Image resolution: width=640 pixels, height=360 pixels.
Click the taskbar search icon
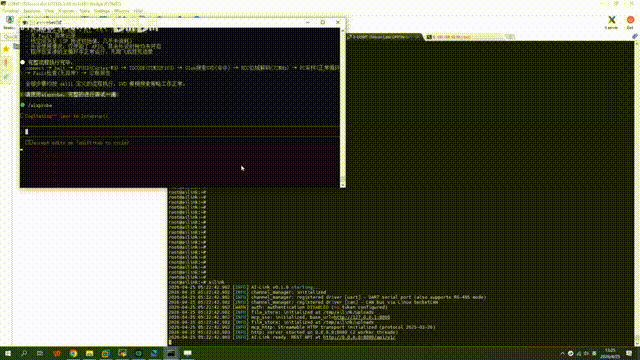[24, 353]
